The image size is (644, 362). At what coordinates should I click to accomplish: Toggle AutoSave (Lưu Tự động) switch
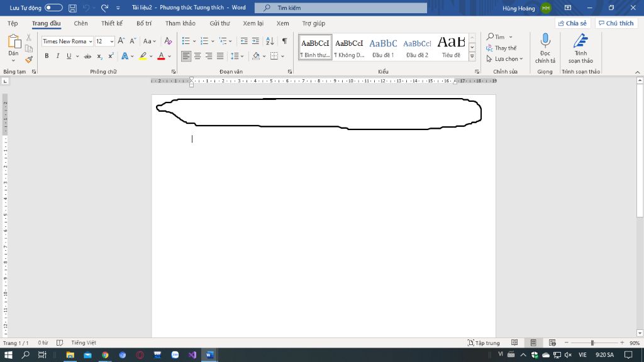[x=53, y=8]
